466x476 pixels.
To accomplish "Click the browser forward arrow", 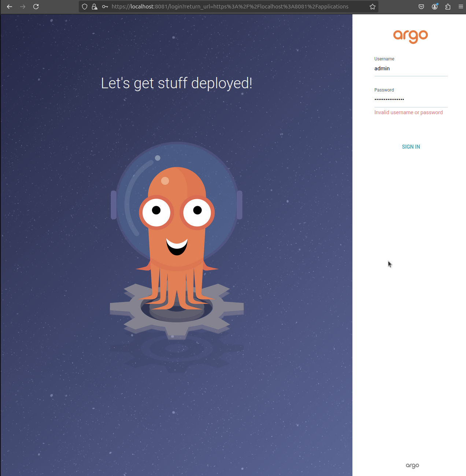I will point(23,7).
